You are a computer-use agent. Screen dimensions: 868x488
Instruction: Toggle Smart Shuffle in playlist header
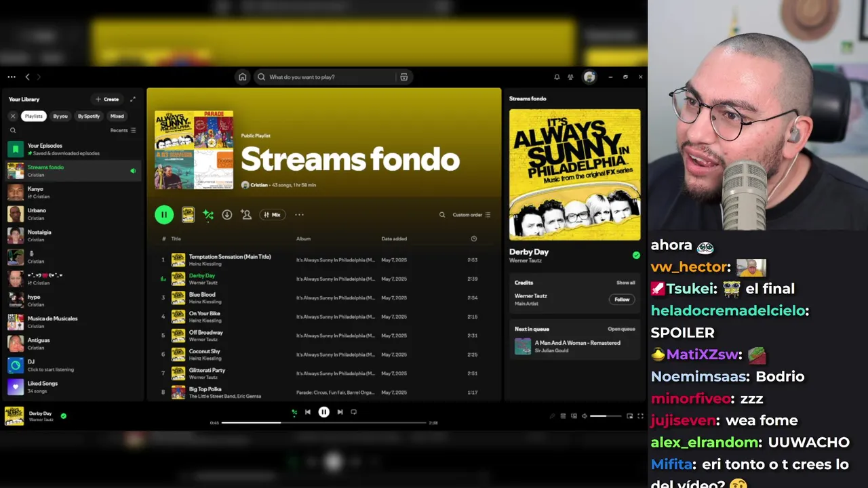pos(208,215)
